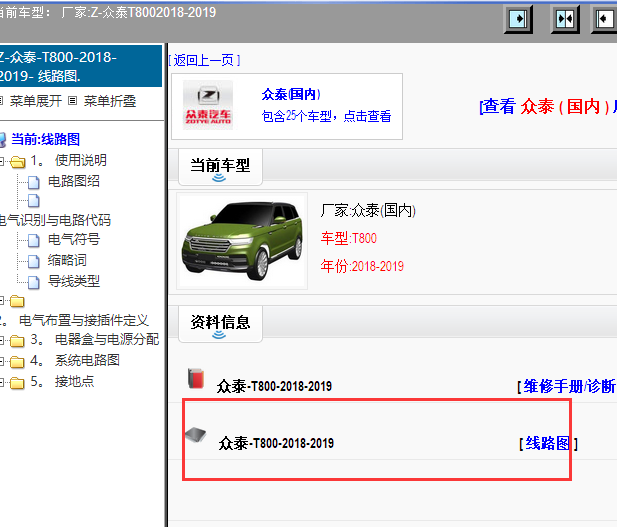The height and width of the screenshot is (527, 617).
Task: Open the 维修手册/诊断 link
Action: (569, 386)
